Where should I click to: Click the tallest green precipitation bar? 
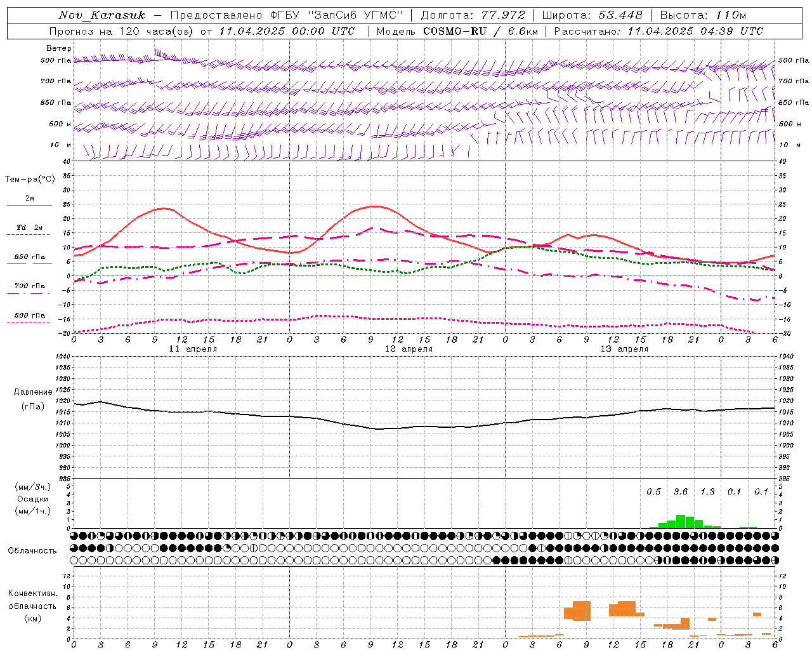680,521
